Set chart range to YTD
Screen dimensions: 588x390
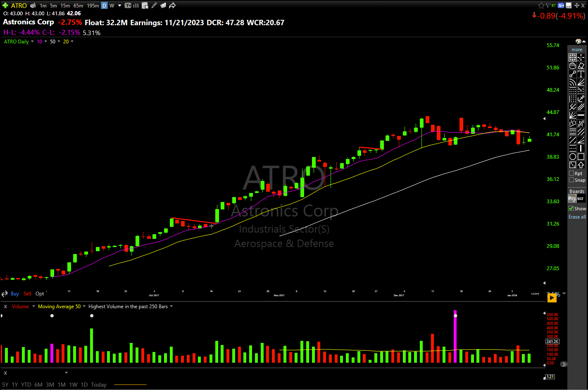point(26,385)
